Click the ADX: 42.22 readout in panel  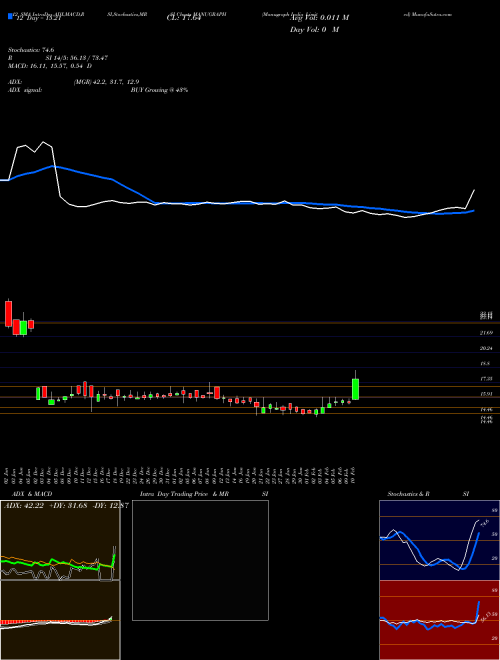[24, 505]
